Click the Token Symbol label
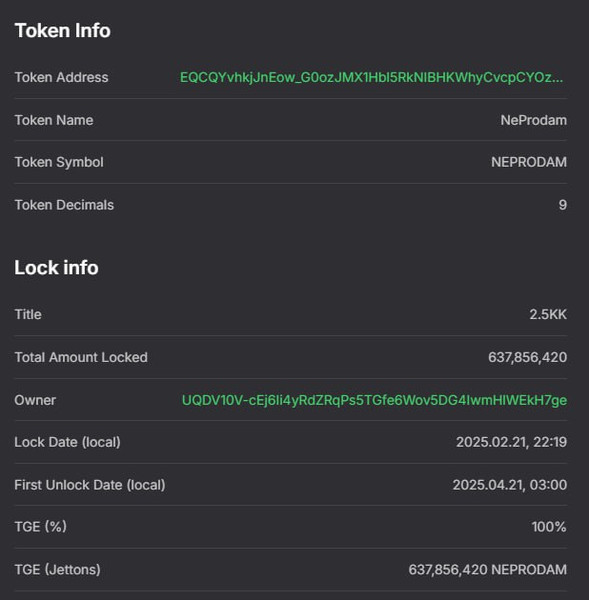 pos(59,162)
